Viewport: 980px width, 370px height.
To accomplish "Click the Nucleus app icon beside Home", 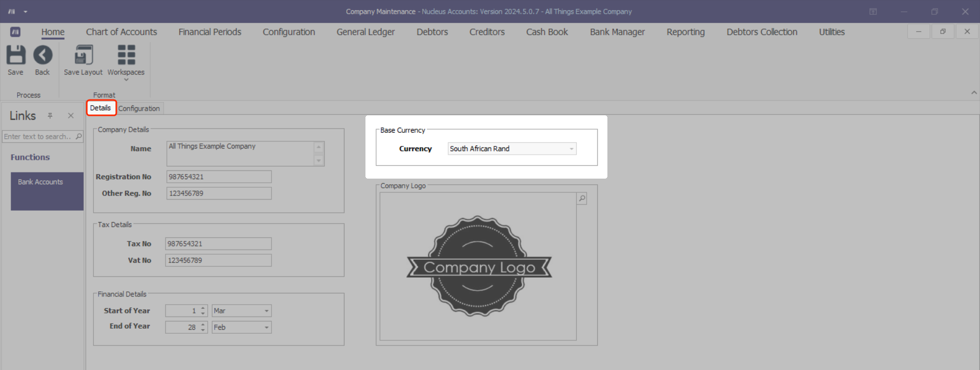I will point(15,32).
